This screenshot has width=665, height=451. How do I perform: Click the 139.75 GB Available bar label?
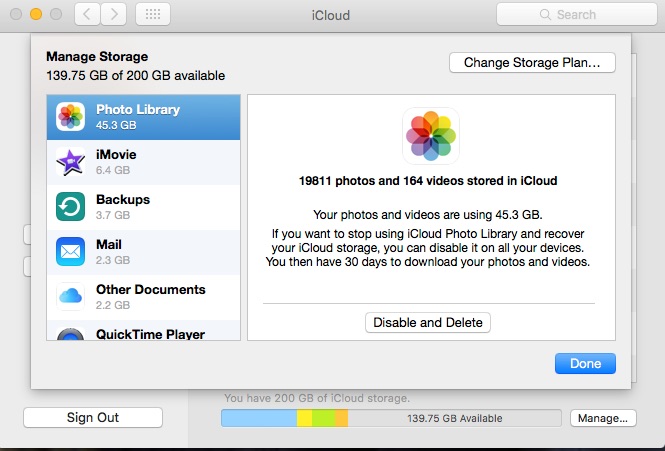point(455,418)
